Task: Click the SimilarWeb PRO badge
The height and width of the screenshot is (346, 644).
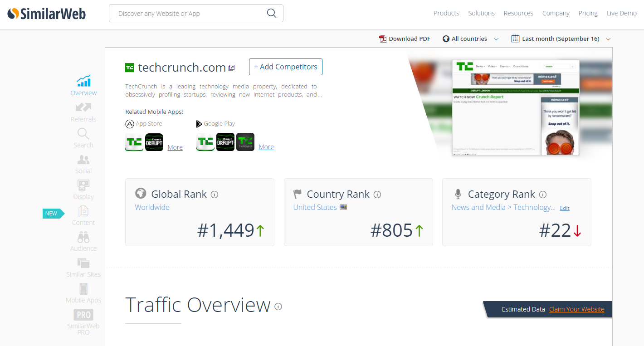Action: 83,315
